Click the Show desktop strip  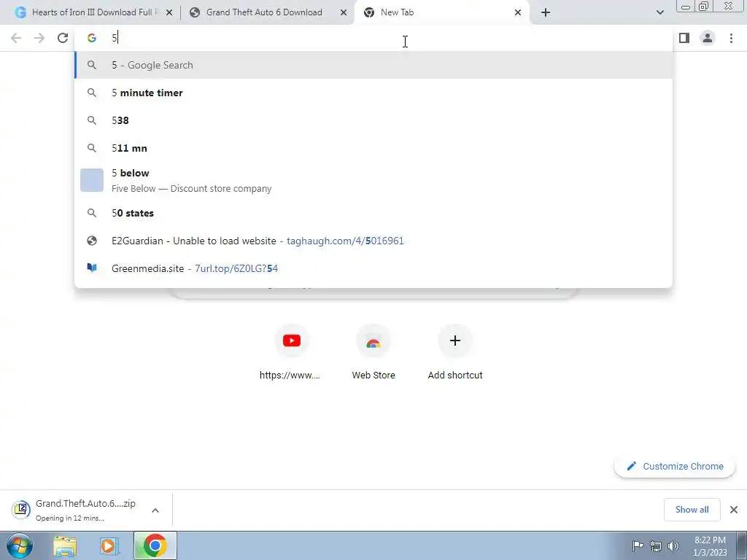click(742, 545)
